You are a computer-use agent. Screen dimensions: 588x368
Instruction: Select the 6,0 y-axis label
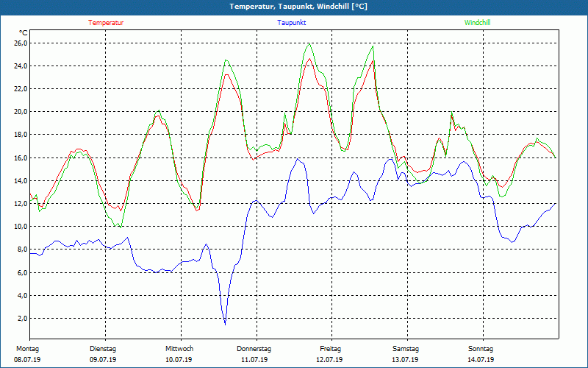point(22,272)
